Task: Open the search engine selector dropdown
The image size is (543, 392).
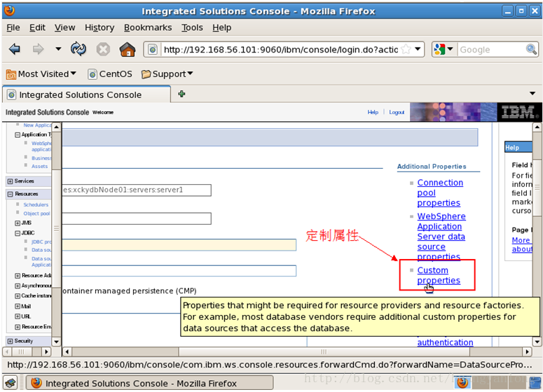Action: pos(444,49)
